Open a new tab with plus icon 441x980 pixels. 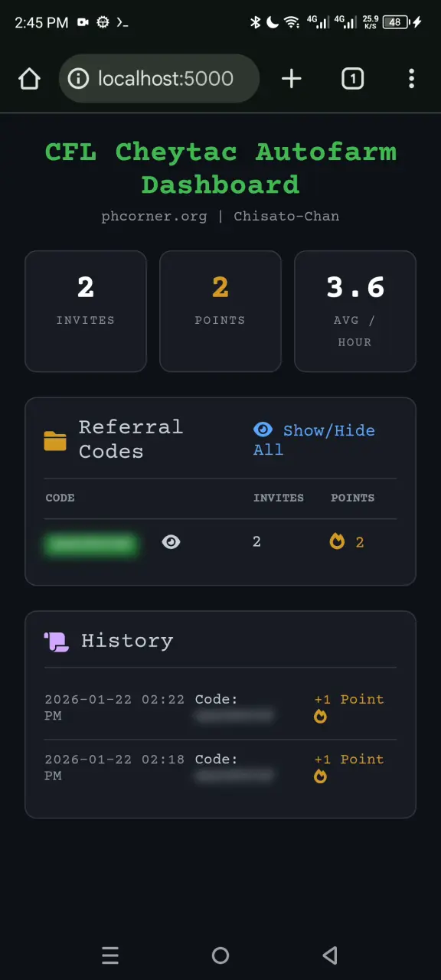[x=292, y=78]
